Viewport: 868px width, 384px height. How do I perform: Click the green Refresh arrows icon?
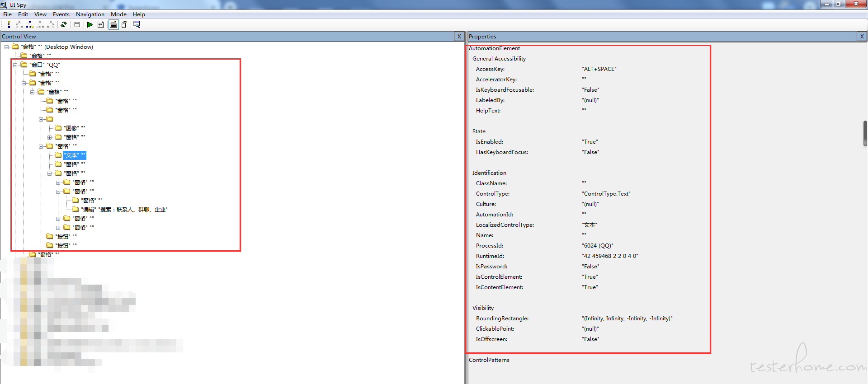(x=64, y=24)
